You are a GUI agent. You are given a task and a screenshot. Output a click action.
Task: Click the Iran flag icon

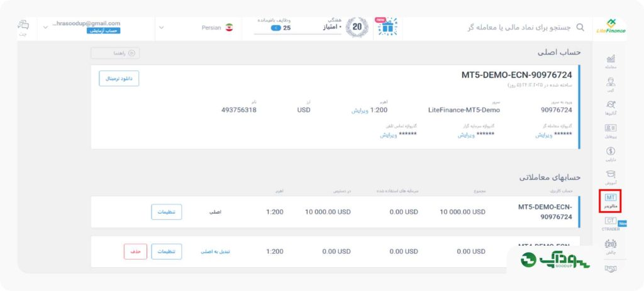229,28
